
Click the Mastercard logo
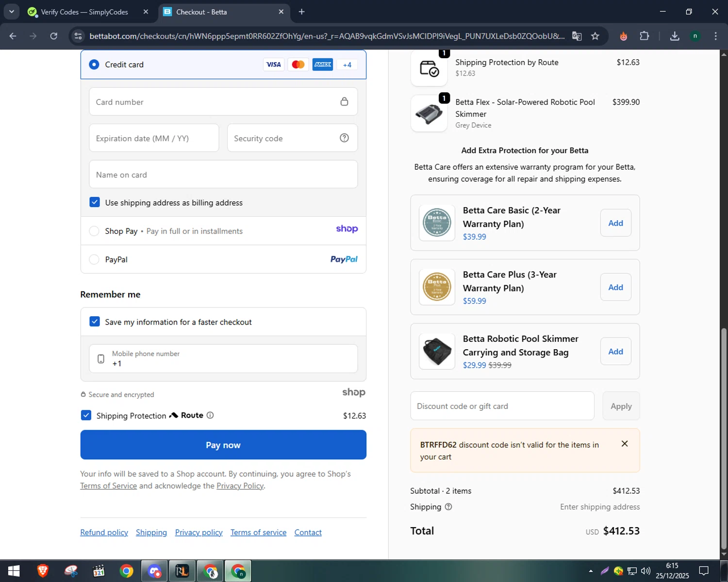coord(298,65)
